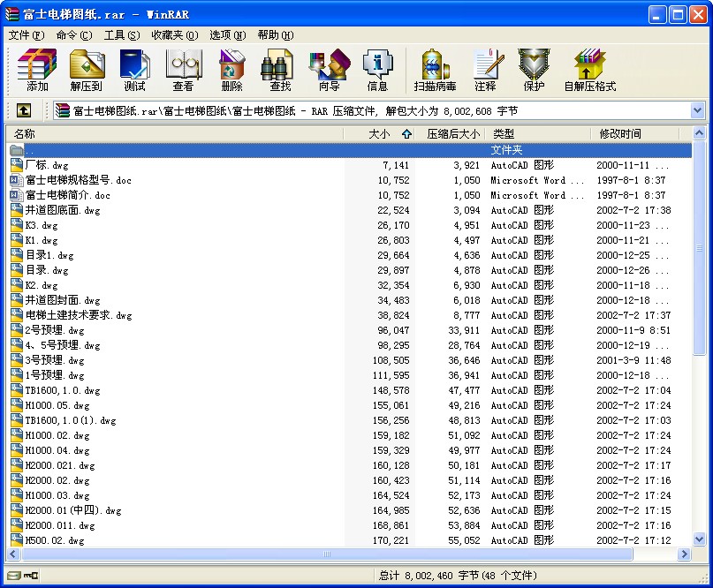This screenshot has height=588, width=713.
Task: Sort by 名称 column header
Action: pos(174,133)
